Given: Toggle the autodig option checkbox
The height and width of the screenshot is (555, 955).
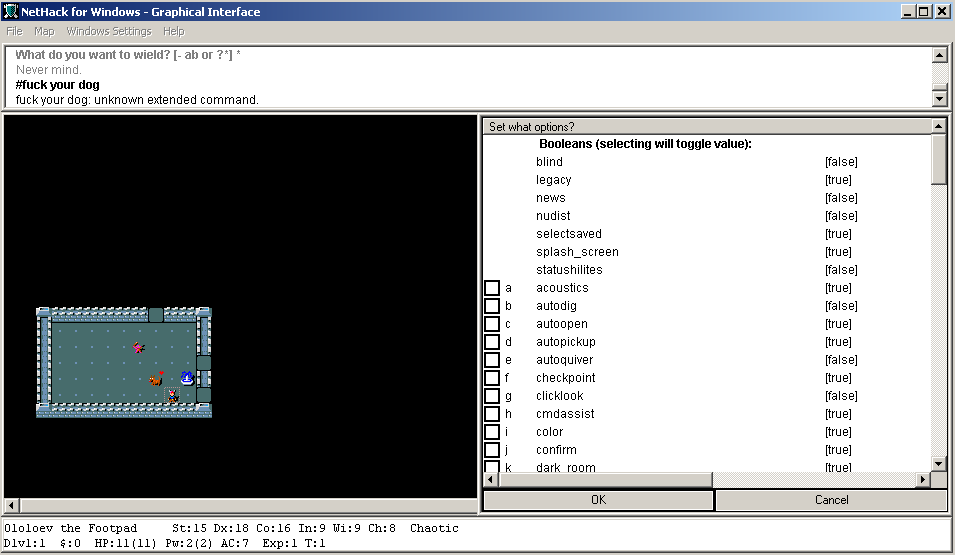Looking at the screenshot, I should pos(492,306).
